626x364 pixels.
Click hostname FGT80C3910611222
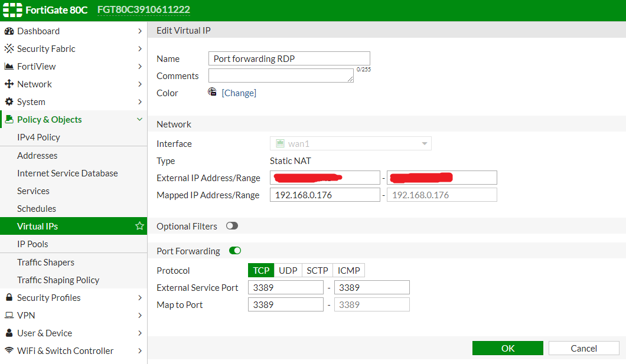point(144,9)
